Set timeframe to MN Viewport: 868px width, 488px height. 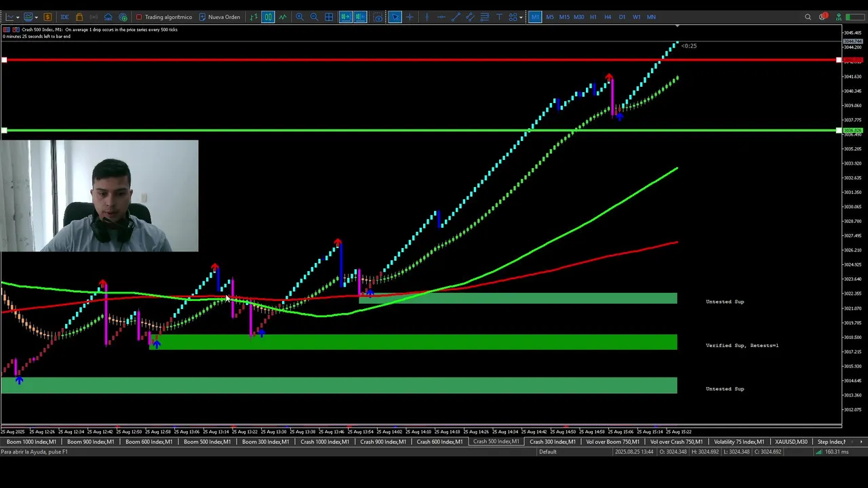click(651, 17)
